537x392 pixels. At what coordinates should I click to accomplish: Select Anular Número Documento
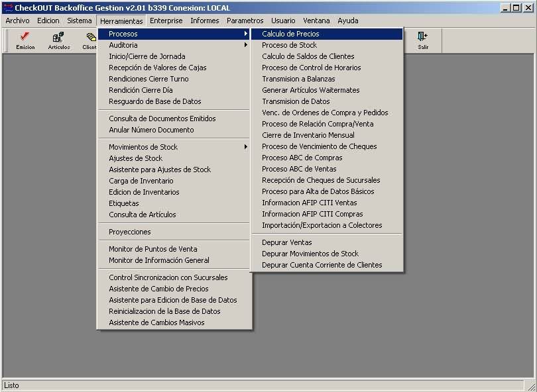pyautogui.click(x=174, y=130)
